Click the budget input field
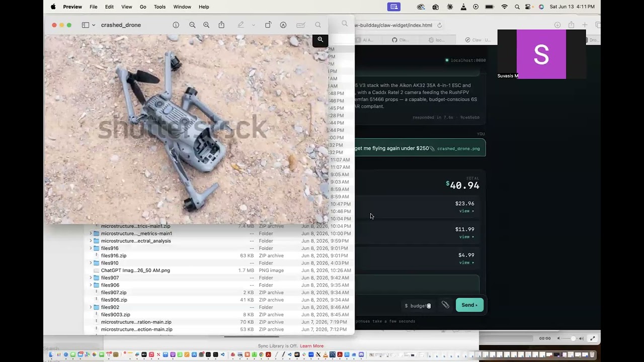The image size is (644, 362). click(x=419, y=306)
